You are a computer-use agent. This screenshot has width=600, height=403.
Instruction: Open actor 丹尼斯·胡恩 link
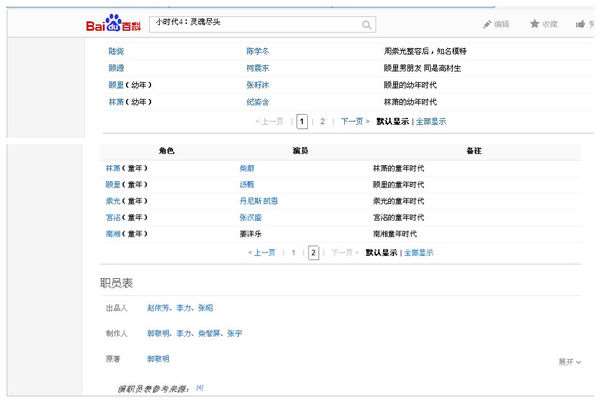coord(259,201)
